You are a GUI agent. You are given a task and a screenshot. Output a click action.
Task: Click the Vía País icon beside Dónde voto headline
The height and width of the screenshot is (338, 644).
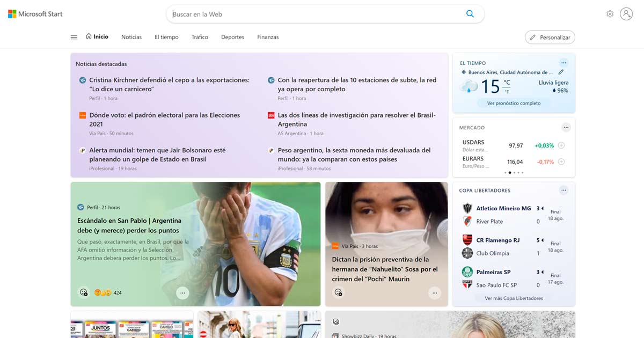click(x=83, y=115)
